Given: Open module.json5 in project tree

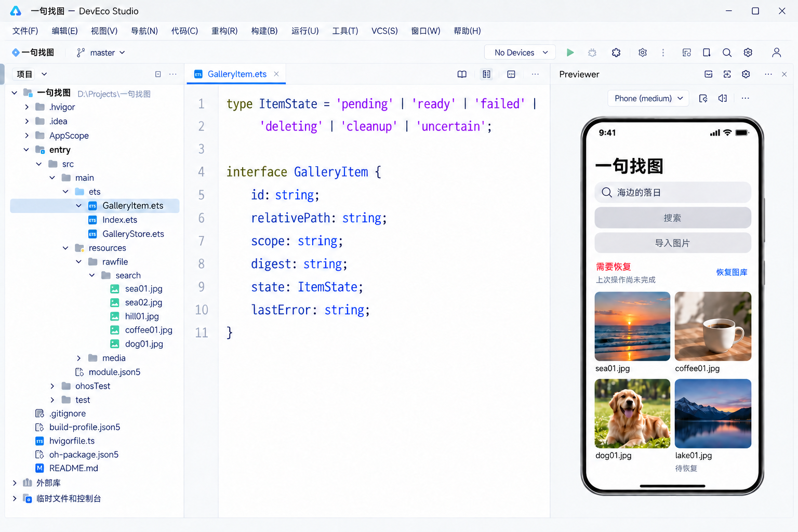Looking at the screenshot, I should pos(114,372).
